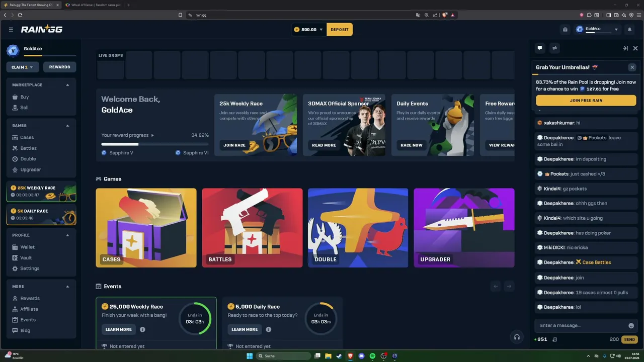Click Join Race on the 25k Weekly Race card
644x362 pixels.
[x=234, y=145]
